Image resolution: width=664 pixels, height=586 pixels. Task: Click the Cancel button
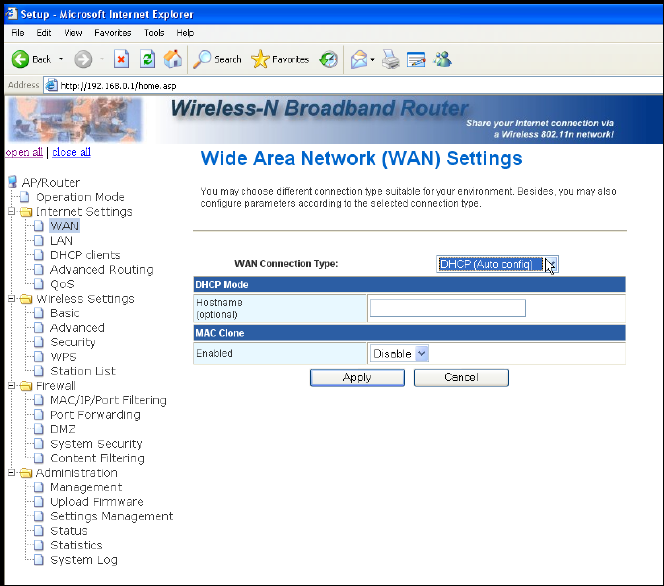pyautogui.click(x=461, y=378)
